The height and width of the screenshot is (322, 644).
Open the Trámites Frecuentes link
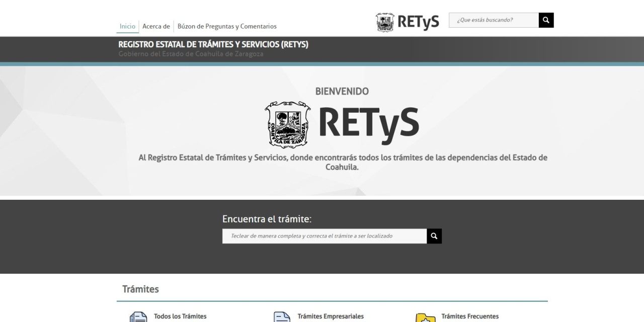pyautogui.click(x=470, y=316)
